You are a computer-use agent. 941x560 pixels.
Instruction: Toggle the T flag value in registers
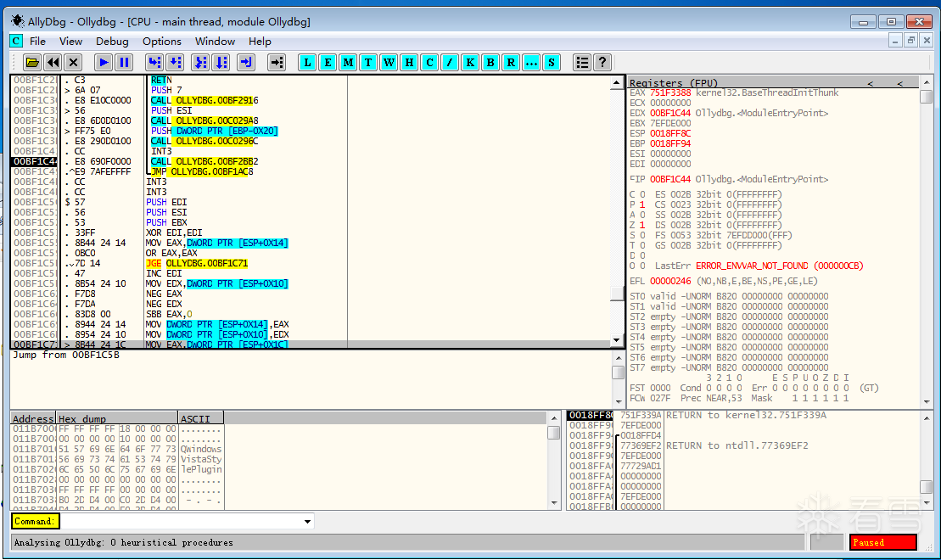pyautogui.click(x=642, y=245)
